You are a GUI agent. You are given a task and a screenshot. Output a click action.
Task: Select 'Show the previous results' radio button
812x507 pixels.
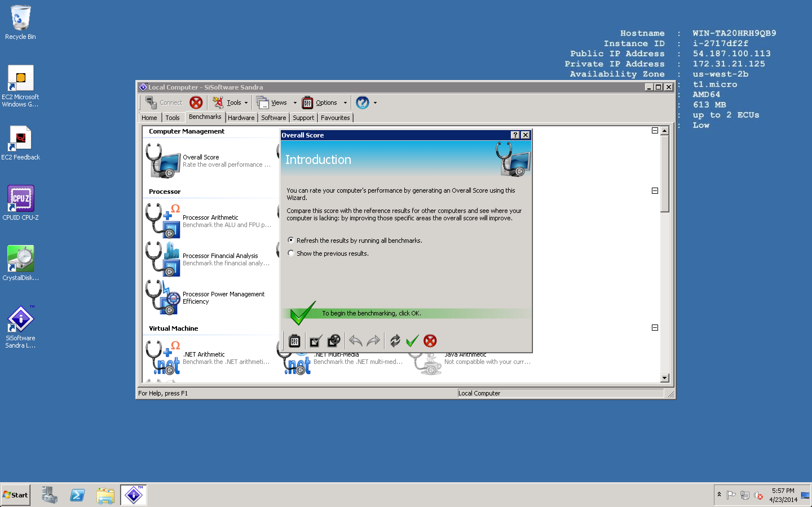coord(291,253)
